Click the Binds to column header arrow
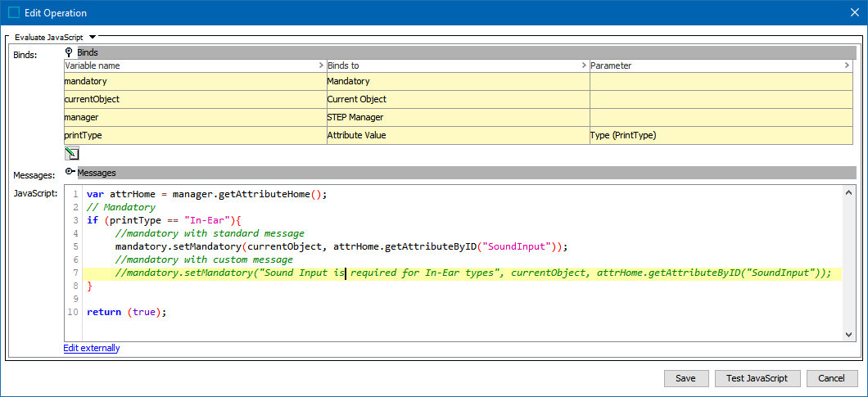This screenshot has height=397, width=868. 583,65
